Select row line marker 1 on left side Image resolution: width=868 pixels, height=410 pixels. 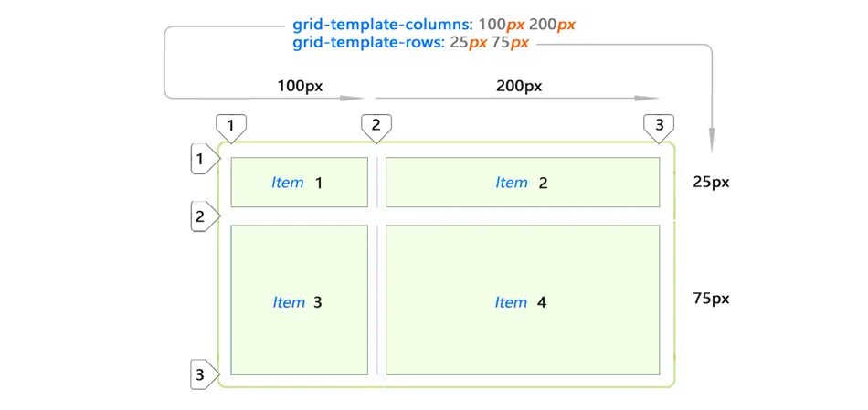point(202,160)
